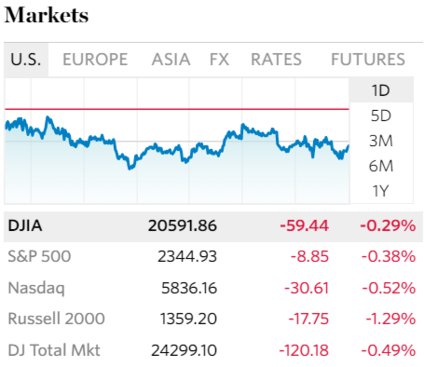Open the DJ Total Mkt link
This screenshot has width=424, height=367.
pos(54,350)
